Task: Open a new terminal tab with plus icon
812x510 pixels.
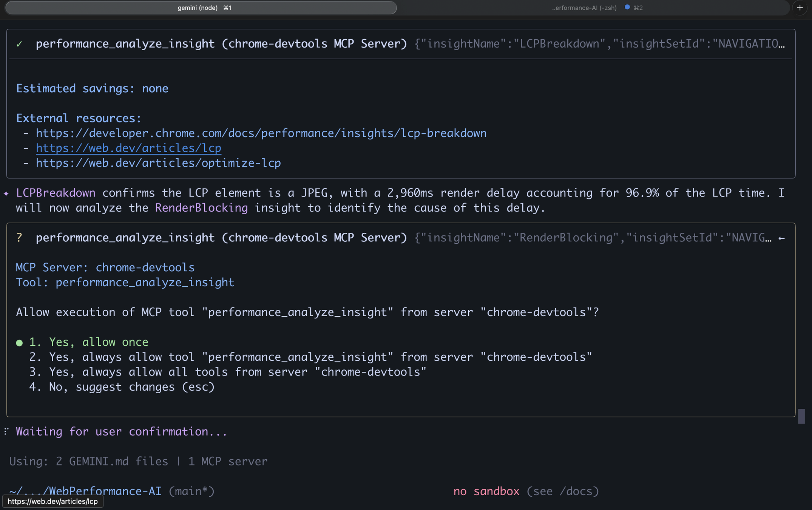Action: (x=800, y=8)
